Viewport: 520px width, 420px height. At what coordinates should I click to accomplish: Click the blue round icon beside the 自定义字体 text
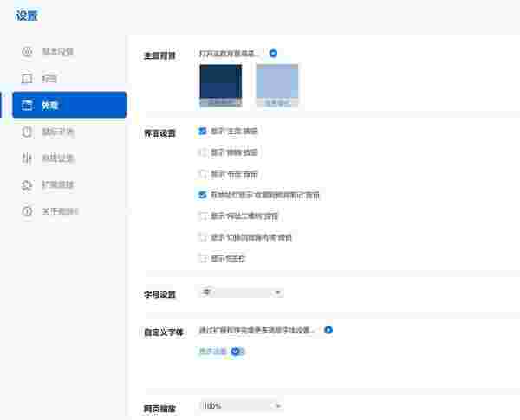click(x=328, y=330)
